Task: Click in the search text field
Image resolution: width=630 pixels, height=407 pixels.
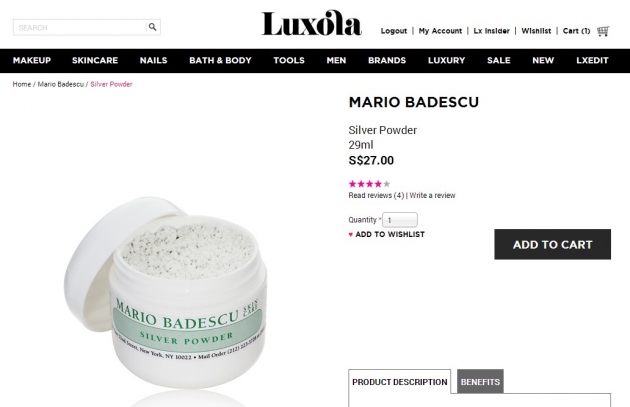Action: coord(80,27)
